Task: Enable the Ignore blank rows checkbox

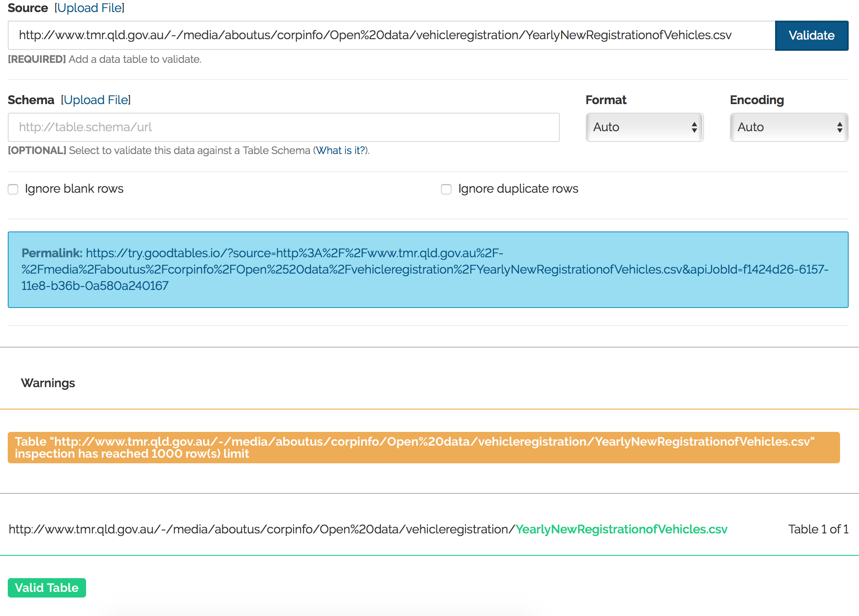Action: (13, 189)
